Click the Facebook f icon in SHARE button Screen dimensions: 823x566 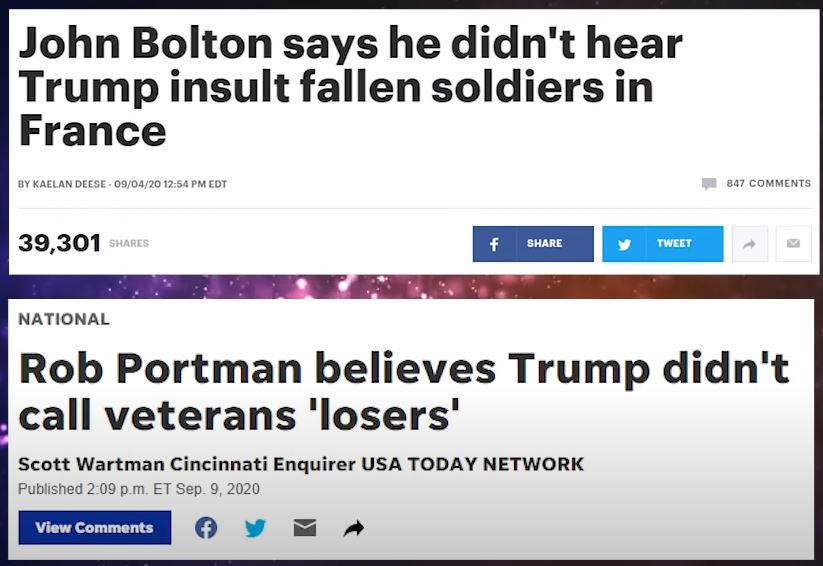pyautogui.click(x=494, y=244)
